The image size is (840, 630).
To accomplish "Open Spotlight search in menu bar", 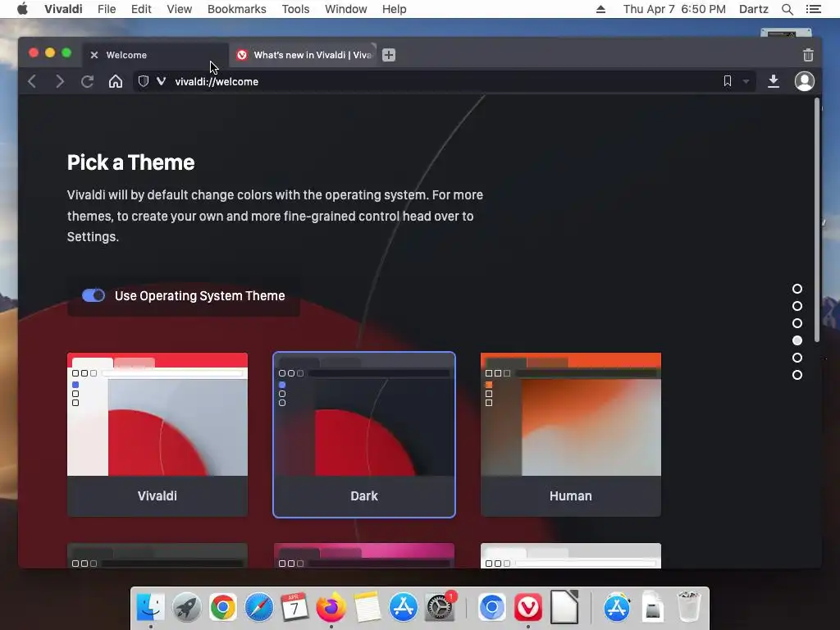I will tap(787, 9).
